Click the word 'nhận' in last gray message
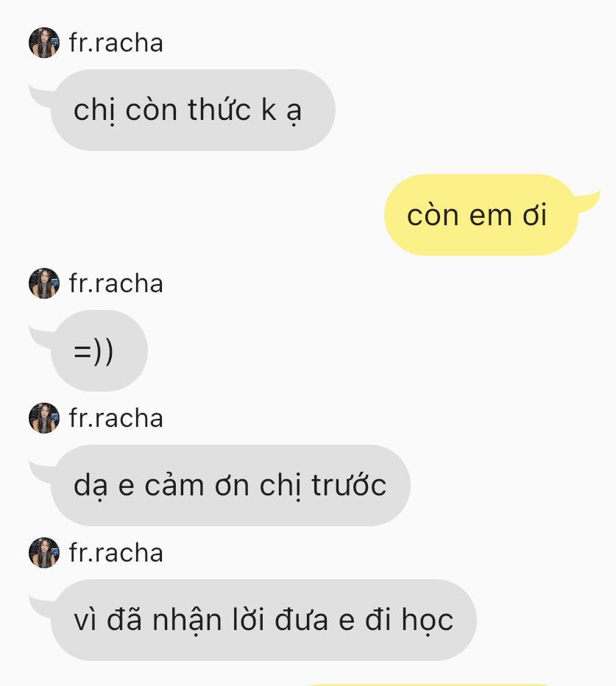The width and height of the screenshot is (616, 686). [x=187, y=620]
